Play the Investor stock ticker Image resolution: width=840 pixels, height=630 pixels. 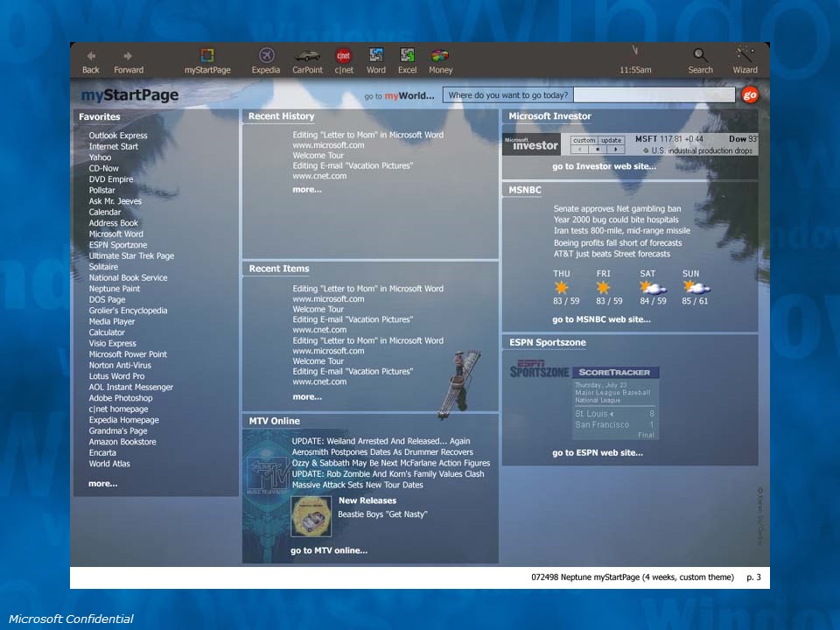[617, 150]
